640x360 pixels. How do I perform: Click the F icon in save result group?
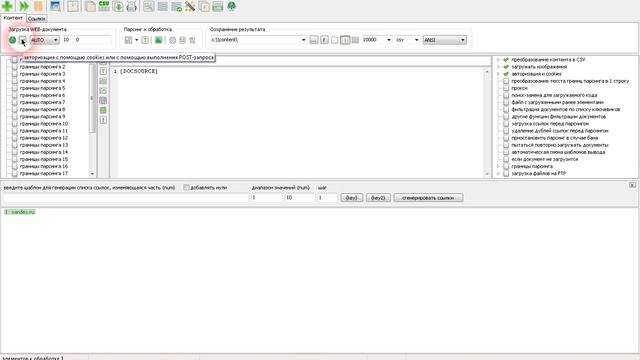pyautogui.click(x=324, y=40)
